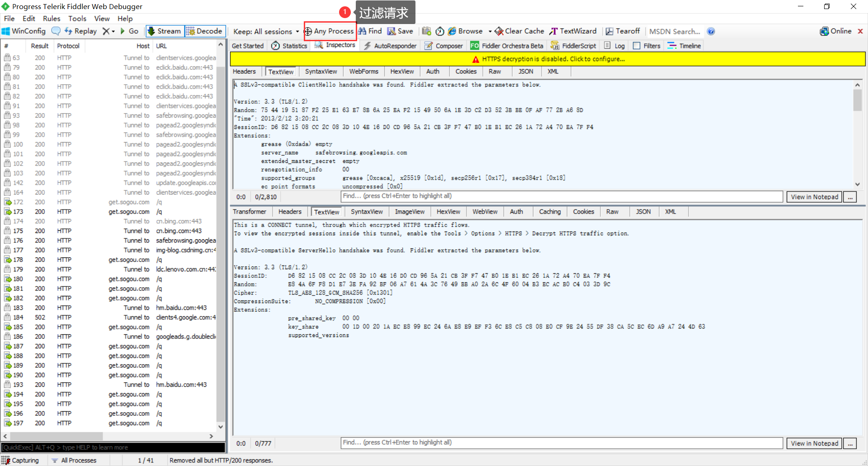Click the Any Process target icon

308,31
